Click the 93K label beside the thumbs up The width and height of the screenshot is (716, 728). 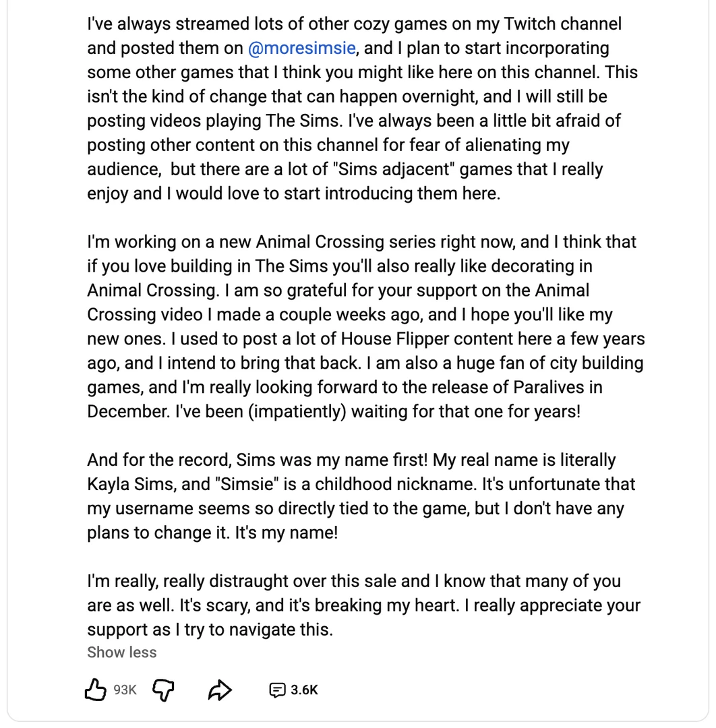(125, 690)
